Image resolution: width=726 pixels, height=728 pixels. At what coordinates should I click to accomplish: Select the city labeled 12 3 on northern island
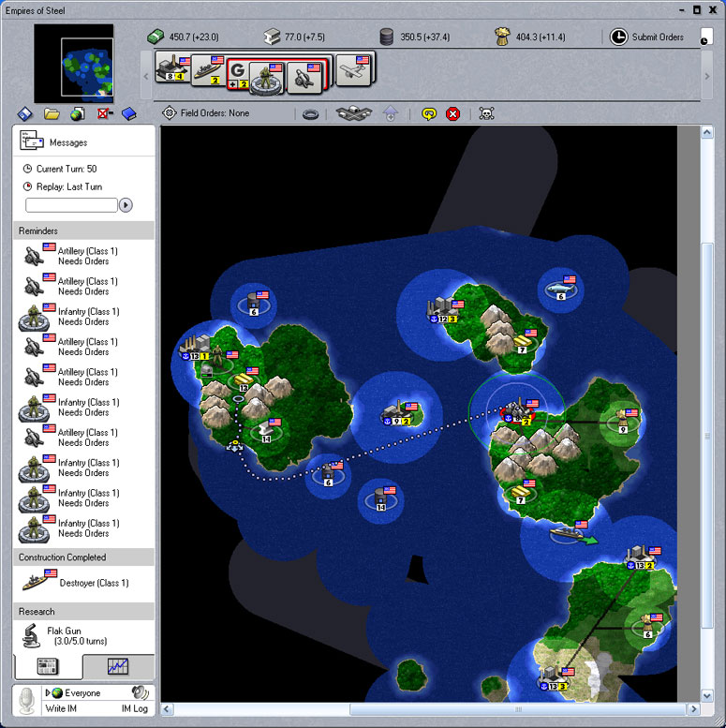click(443, 310)
